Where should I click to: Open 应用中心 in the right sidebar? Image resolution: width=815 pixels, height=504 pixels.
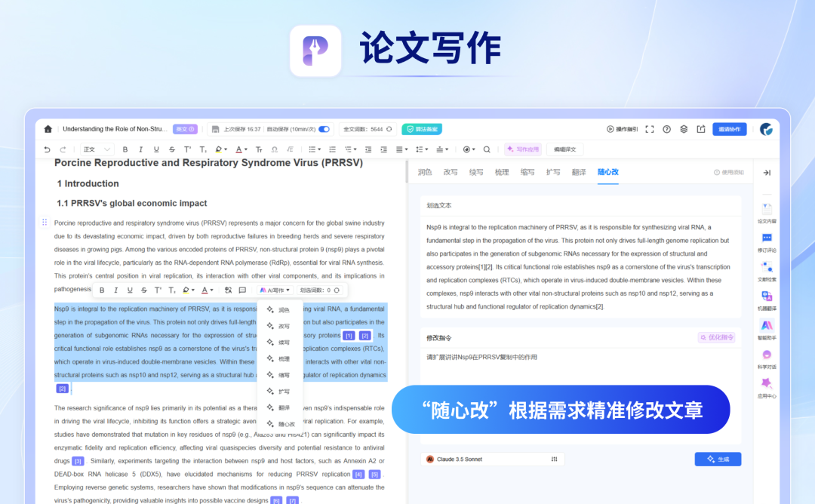click(767, 388)
